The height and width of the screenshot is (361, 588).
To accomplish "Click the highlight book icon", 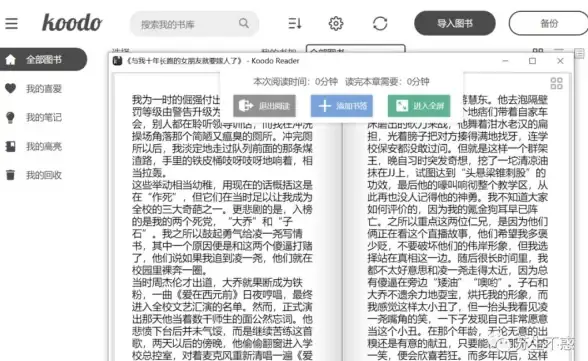I will pos(10,146).
